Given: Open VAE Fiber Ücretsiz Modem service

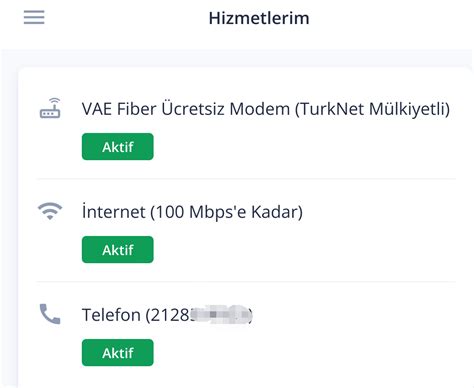Looking at the screenshot, I should click(x=266, y=109).
